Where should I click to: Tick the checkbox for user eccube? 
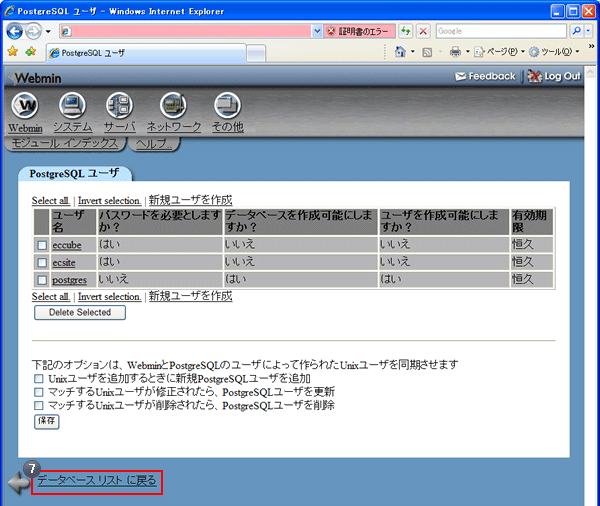42,245
